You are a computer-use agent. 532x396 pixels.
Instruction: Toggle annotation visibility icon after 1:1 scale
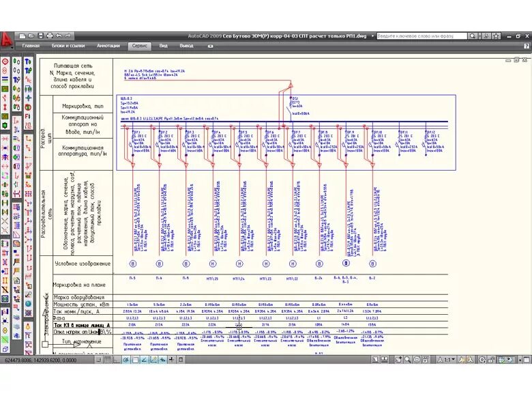(x=462, y=360)
